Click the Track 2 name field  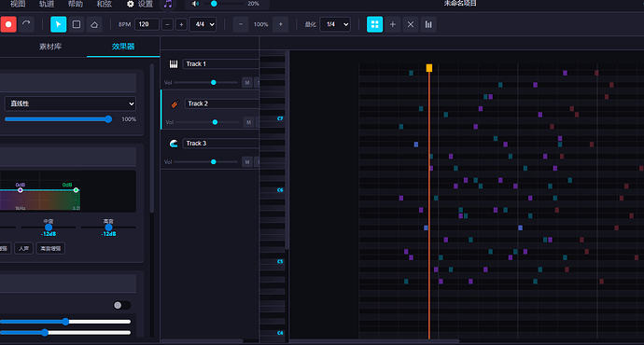click(222, 103)
